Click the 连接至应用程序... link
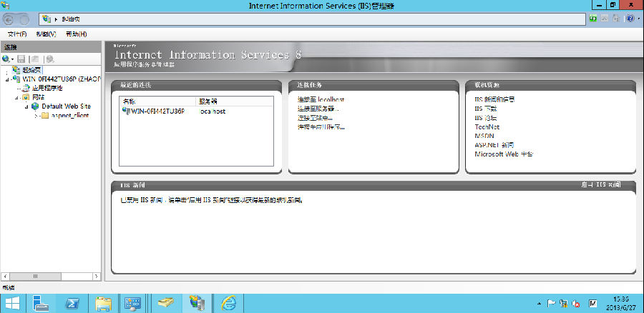This screenshot has height=313, width=644. (x=321, y=127)
